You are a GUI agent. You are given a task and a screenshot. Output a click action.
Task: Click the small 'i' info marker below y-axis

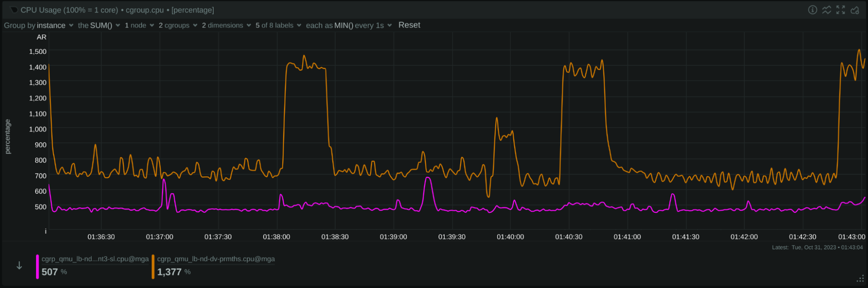tap(46, 232)
